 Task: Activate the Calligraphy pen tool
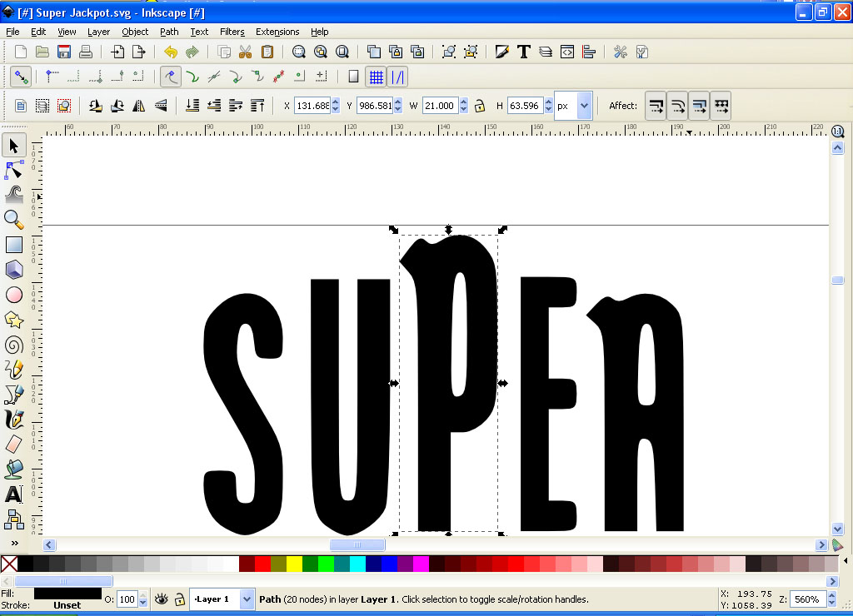[14, 419]
